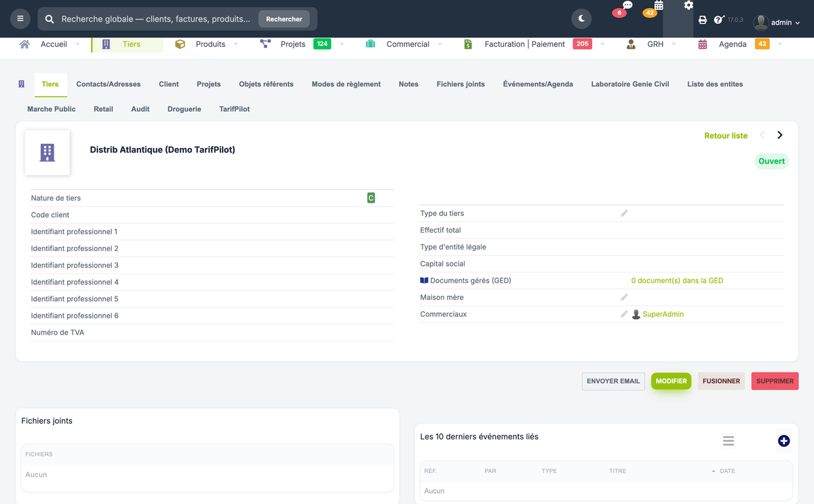814x504 pixels.
Task: Focus the global search field
Action: point(156,19)
